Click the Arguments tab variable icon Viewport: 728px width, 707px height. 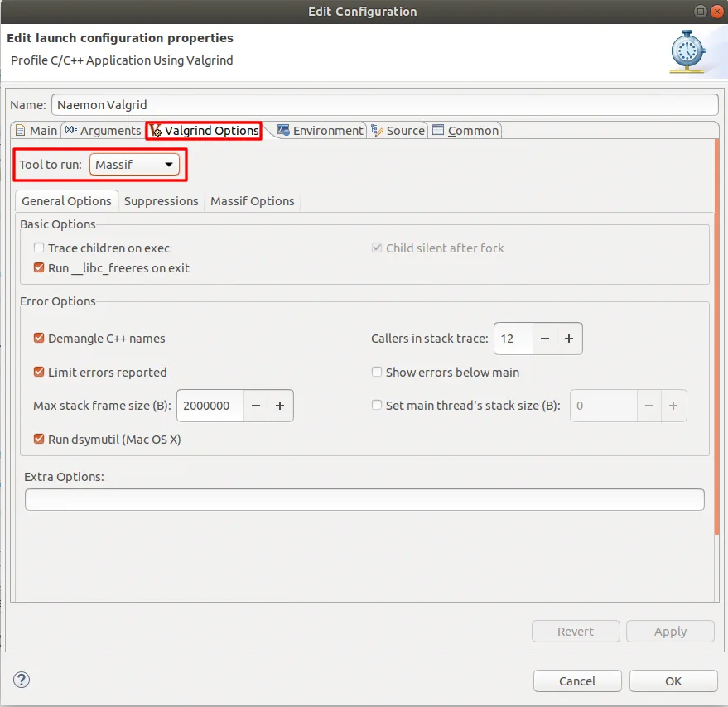(70, 129)
